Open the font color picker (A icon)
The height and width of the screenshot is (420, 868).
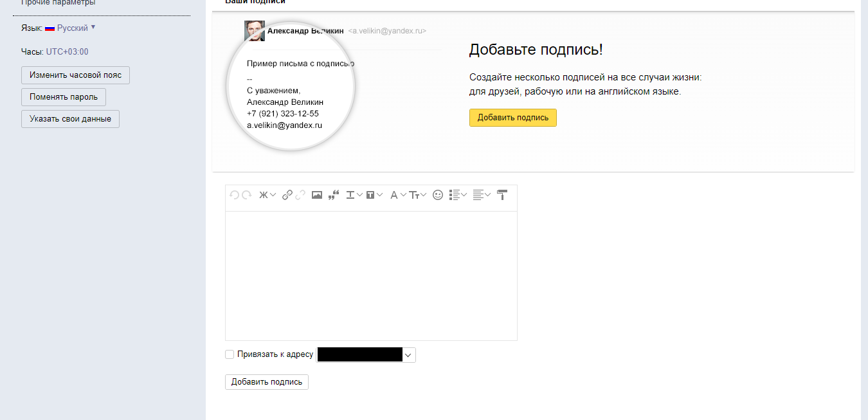[393, 194]
